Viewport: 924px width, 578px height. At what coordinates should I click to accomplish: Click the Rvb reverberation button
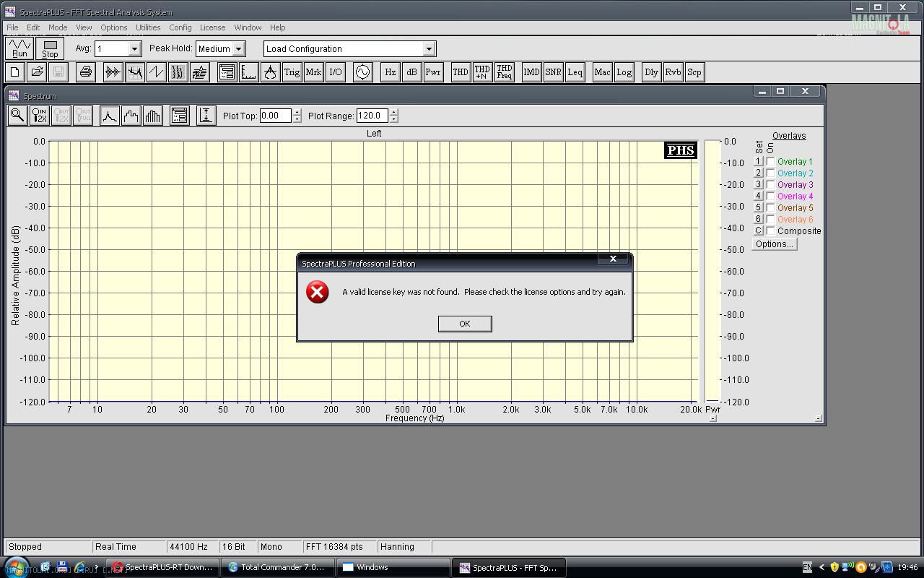pos(673,72)
